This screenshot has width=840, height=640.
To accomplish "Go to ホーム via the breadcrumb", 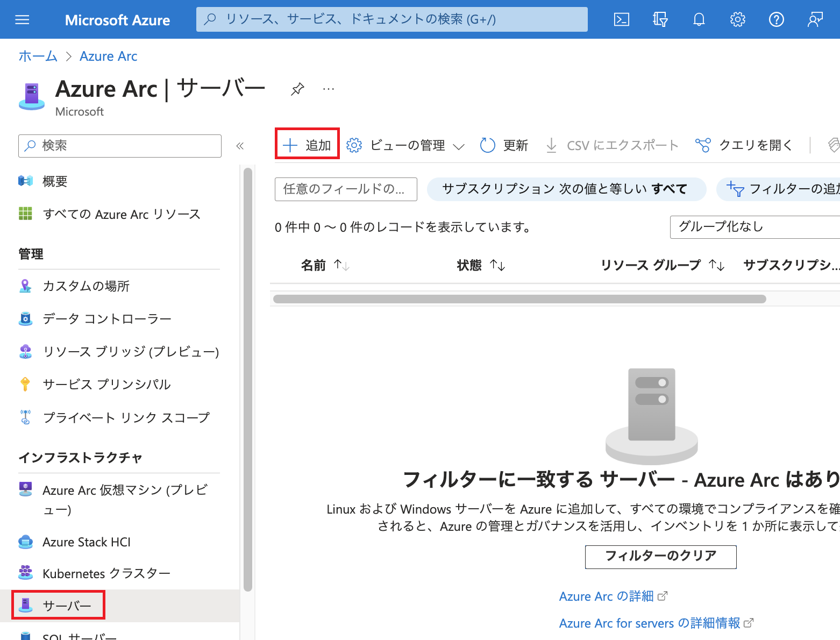I will (38, 56).
